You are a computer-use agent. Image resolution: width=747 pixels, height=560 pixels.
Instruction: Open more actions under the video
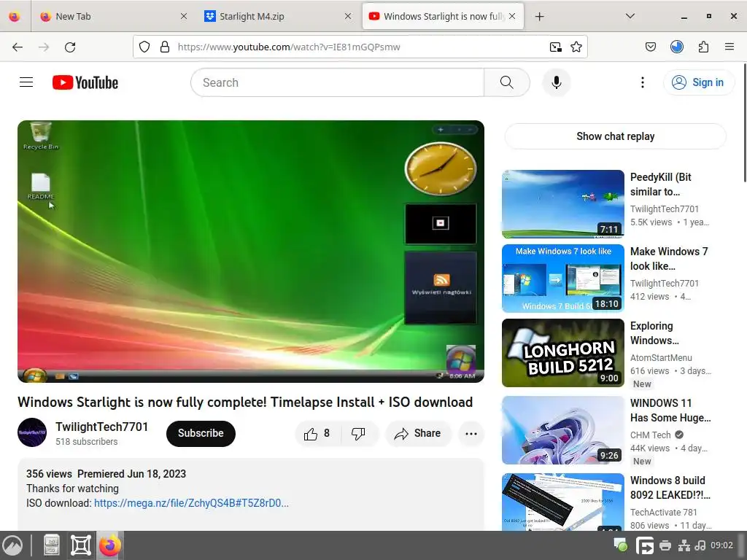[471, 433]
